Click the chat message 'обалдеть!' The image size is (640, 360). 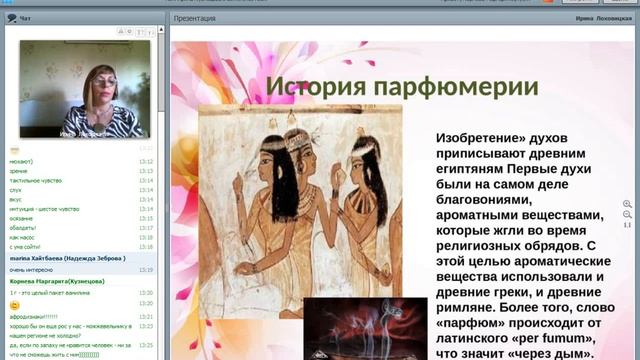(x=23, y=228)
